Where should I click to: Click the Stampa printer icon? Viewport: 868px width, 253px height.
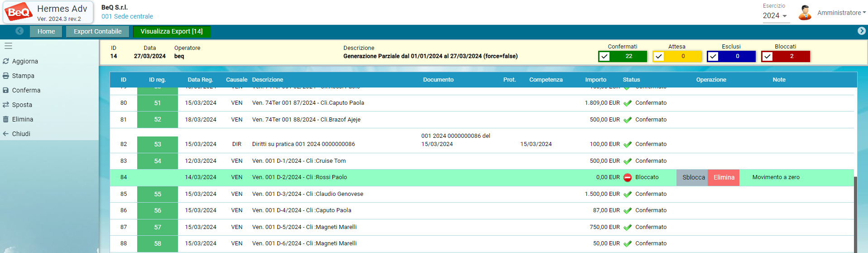(6, 76)
